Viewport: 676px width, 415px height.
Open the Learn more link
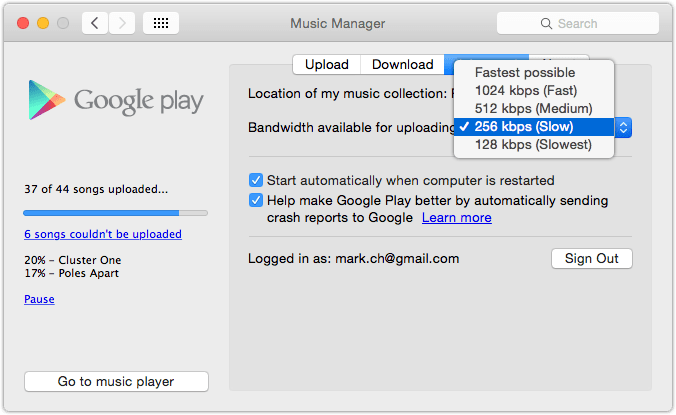457,218
